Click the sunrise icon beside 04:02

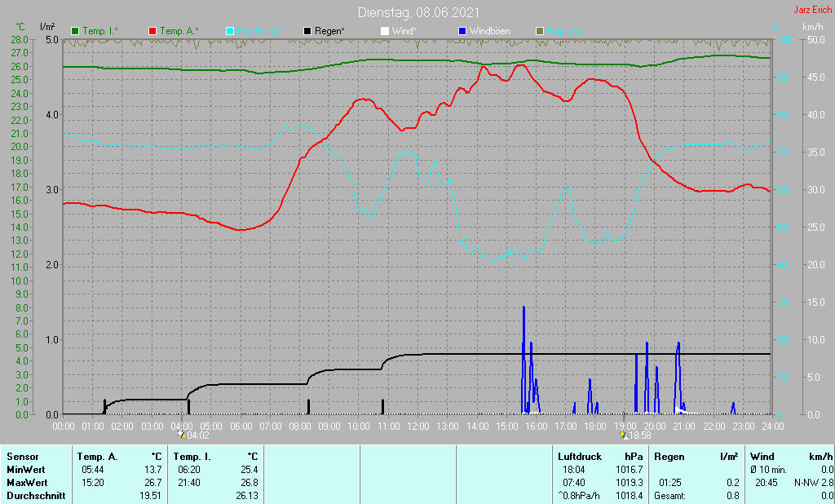click(182, 435)
